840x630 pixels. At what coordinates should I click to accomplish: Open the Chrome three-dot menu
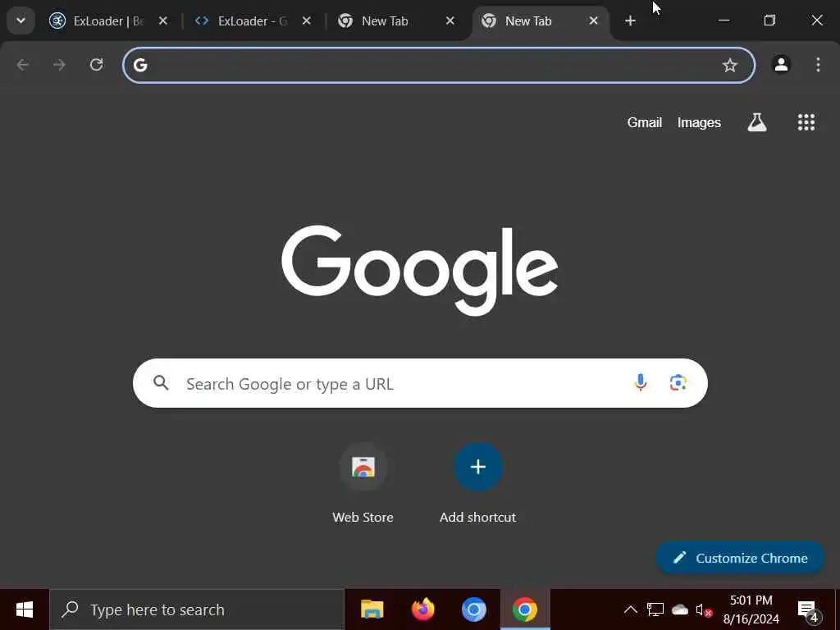click(x=818, y=65)
